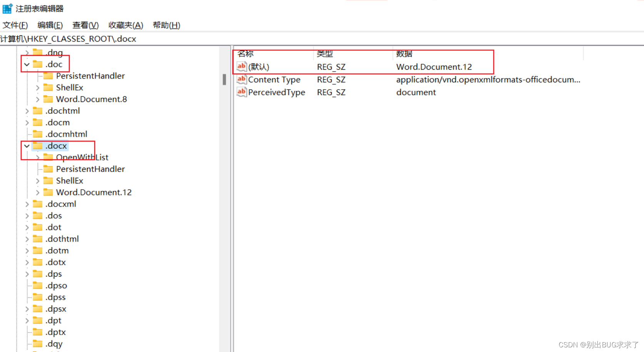Click the Word.Document.12 data cell
Viewport: 644px width, 352px height.
click(x=434, y=67)
